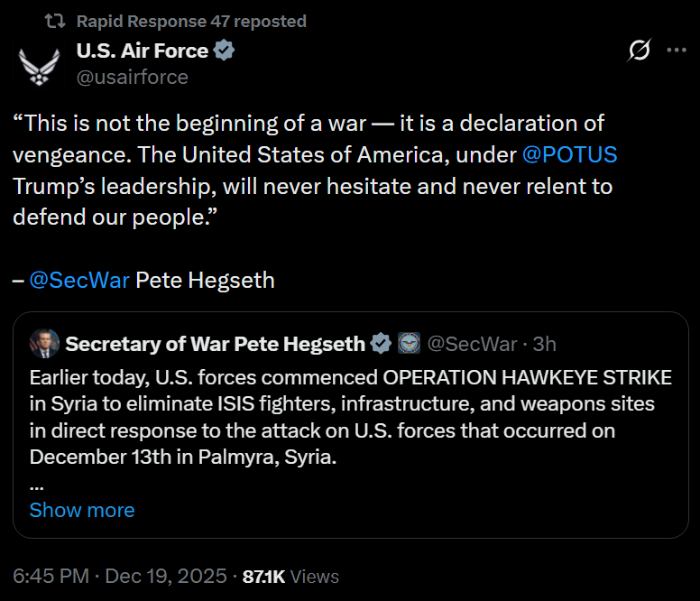Open the quoted Operation Hawkeye Strike tweet

point(350,417)
